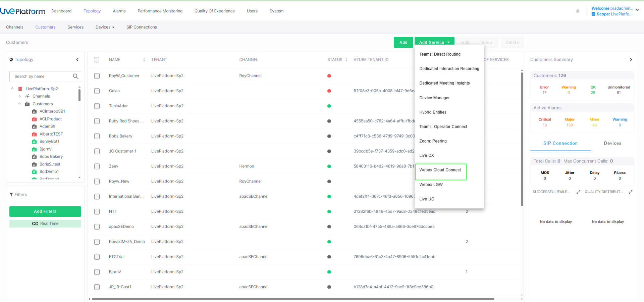Open the Performance Monitoring menu
This screenshot has height=302, width=644.
tap(160, 11)
